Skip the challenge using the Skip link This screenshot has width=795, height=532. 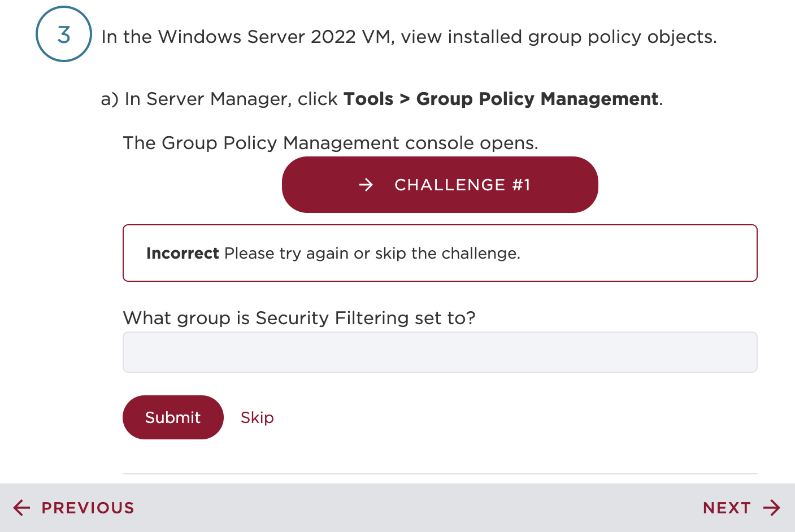tap(257, 417)
